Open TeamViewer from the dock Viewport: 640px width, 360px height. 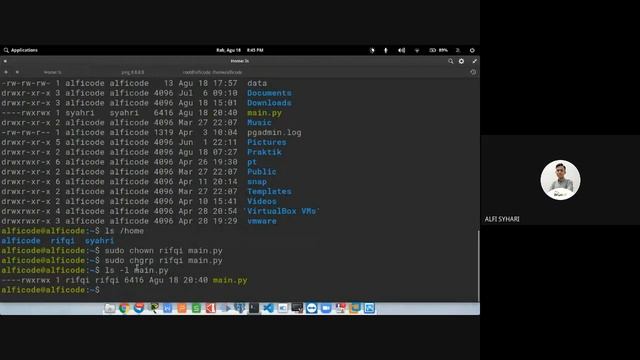pyautogui.click(x=311, y=308)
